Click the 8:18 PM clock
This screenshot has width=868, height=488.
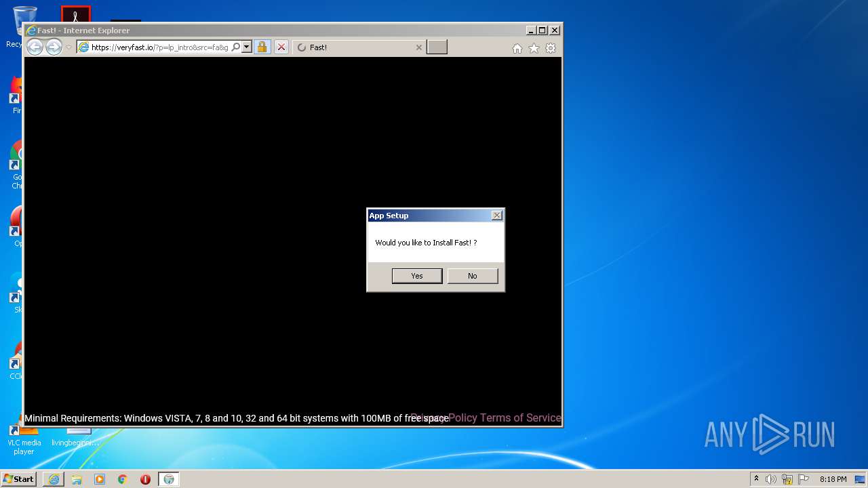[x=833, y=479]
